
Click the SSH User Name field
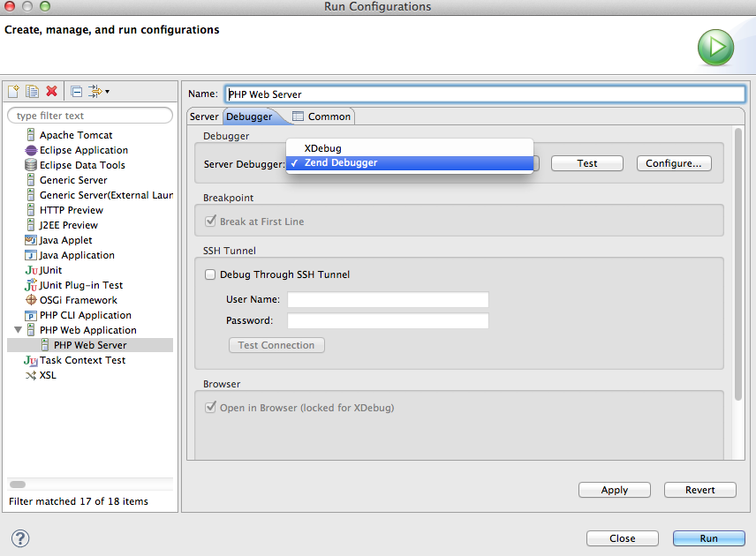click(x=388, y=299)
